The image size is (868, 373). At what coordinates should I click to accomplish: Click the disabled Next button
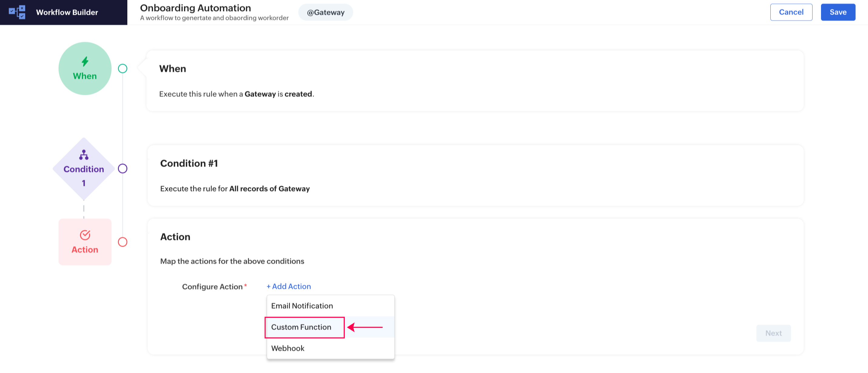[x=773, y=333]
